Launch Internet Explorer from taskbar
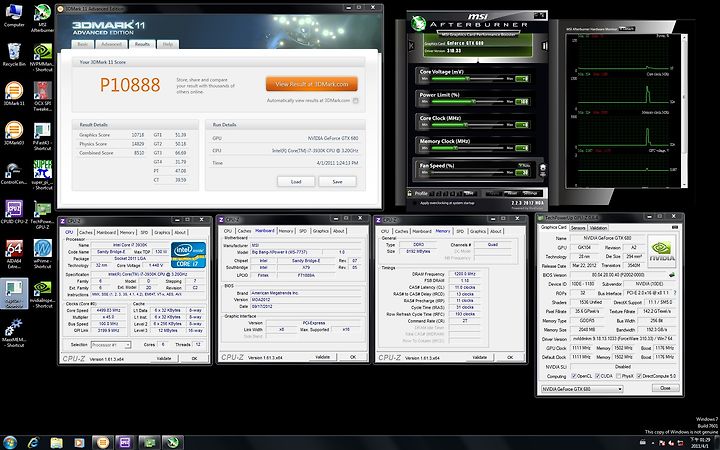Viewport: 720px width, 450px height. 33,442
